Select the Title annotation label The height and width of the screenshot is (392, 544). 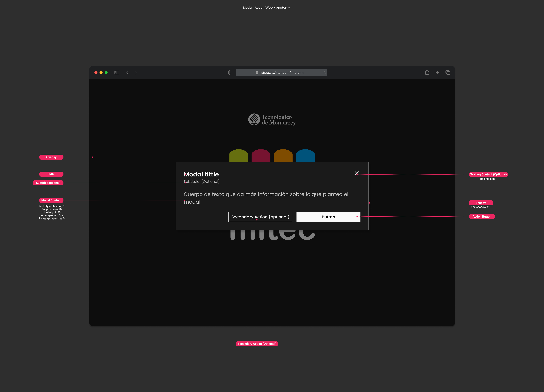pos(51,174)
